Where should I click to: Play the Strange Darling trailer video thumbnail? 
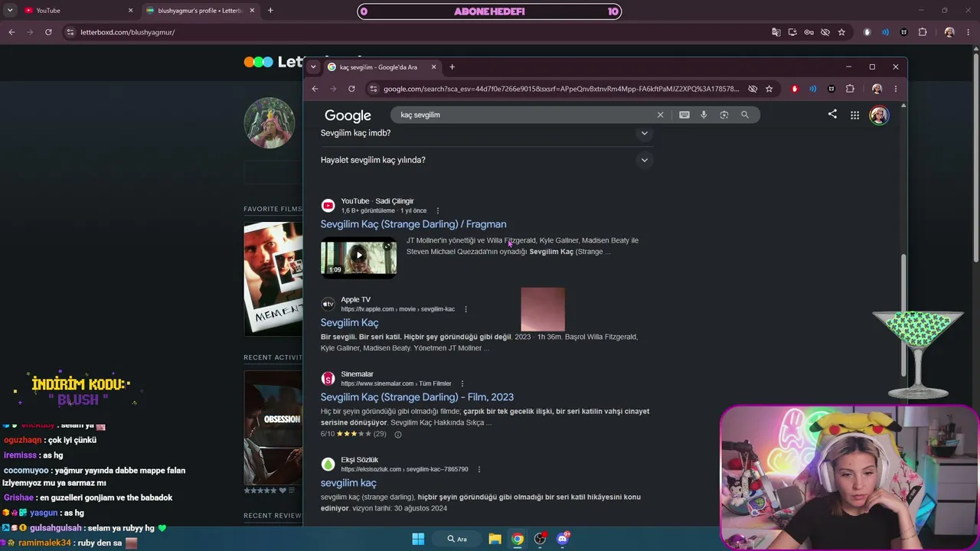pyautogui.click(x=358, y=256)
